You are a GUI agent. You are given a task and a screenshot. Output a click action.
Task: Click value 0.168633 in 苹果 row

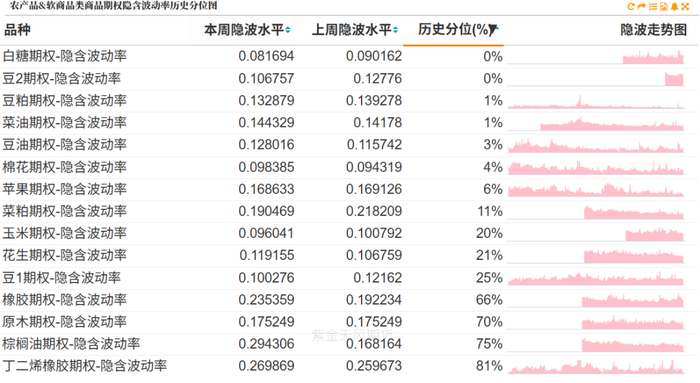pos(266,189)
